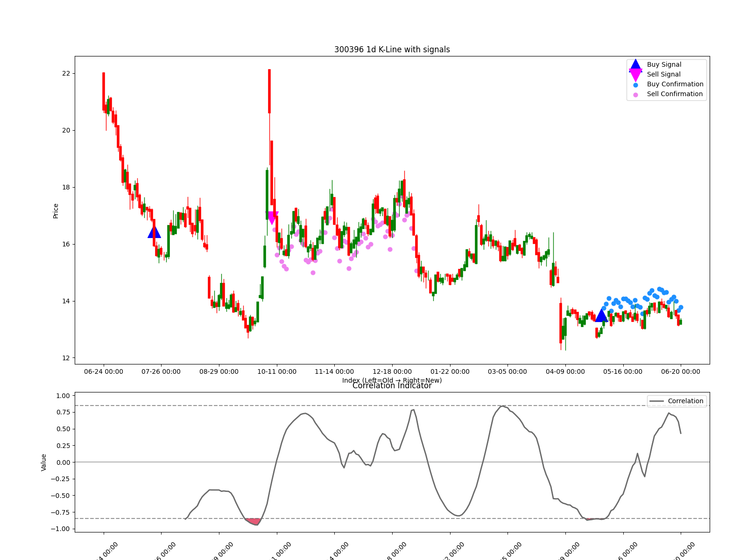The image size is (747, 560).
Task: Click the '04-09 00:00' x-axis tick label
Action: click(x=565, y=372)
